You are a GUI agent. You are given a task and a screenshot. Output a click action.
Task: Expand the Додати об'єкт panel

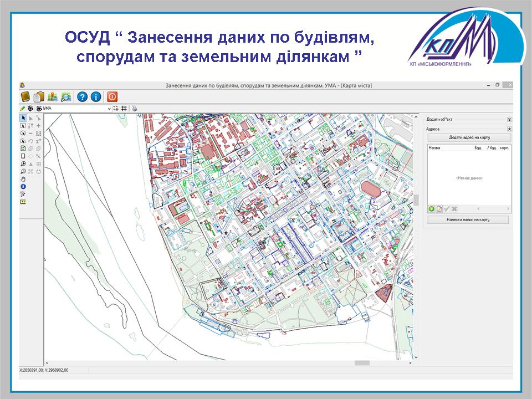coord(509,119)
